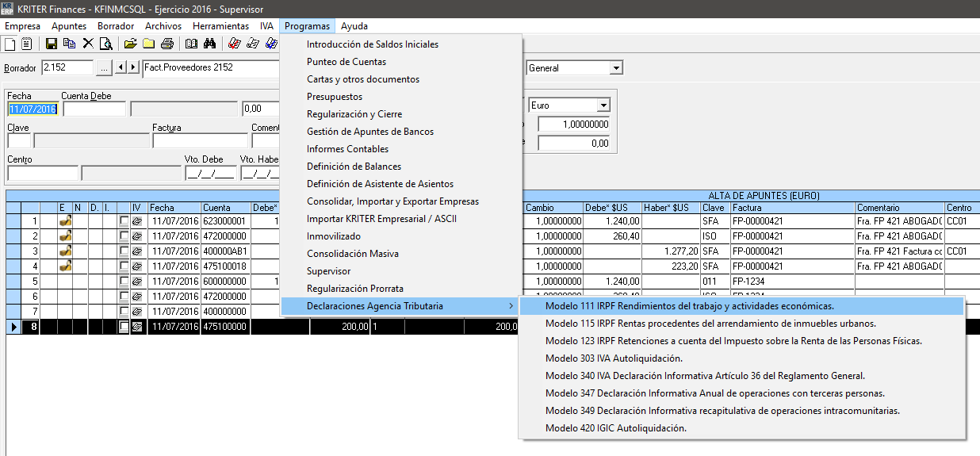Click the IV document icon in row 7
The image size is (980, 456).
138,311
